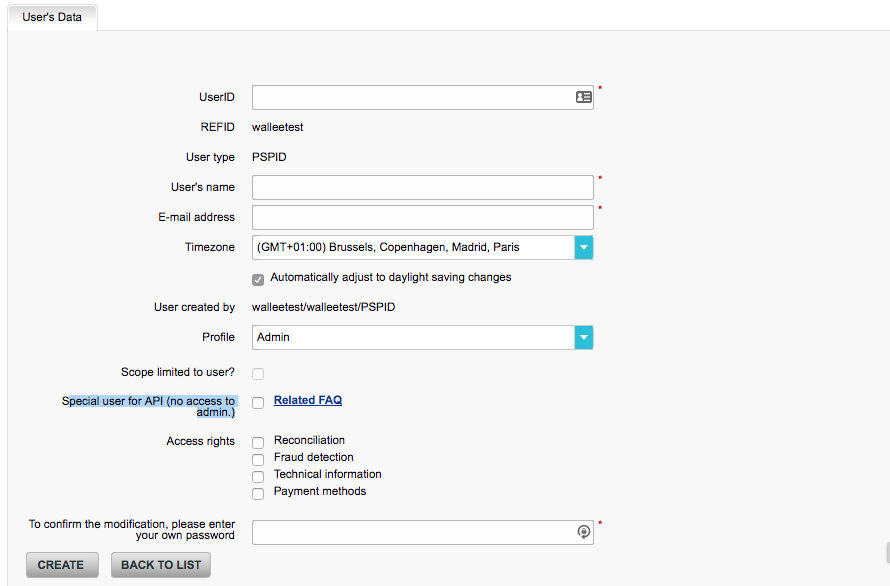Enable Fraud detection access right
890x586 pixels.
pos(258,459)
